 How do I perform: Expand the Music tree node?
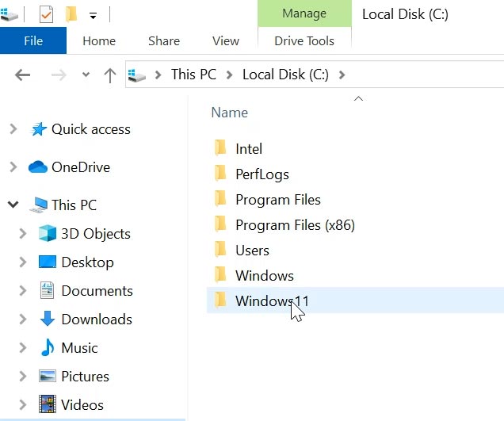pos(22,348)
